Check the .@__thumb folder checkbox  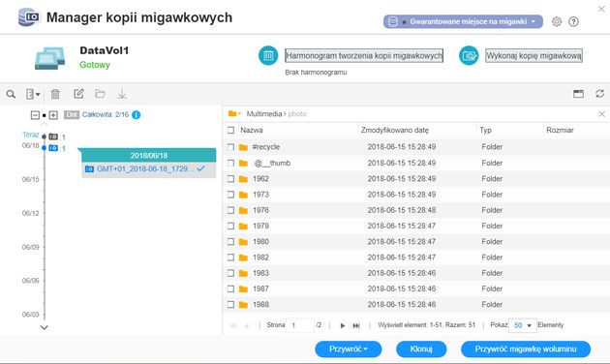click(230, 163)
